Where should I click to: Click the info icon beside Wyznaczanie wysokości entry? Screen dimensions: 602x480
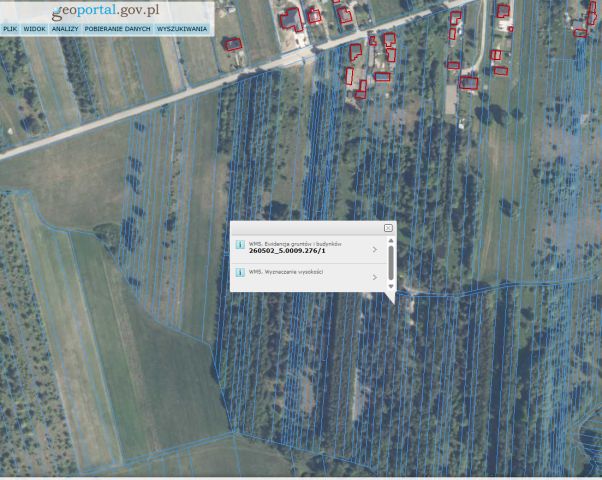240,273
